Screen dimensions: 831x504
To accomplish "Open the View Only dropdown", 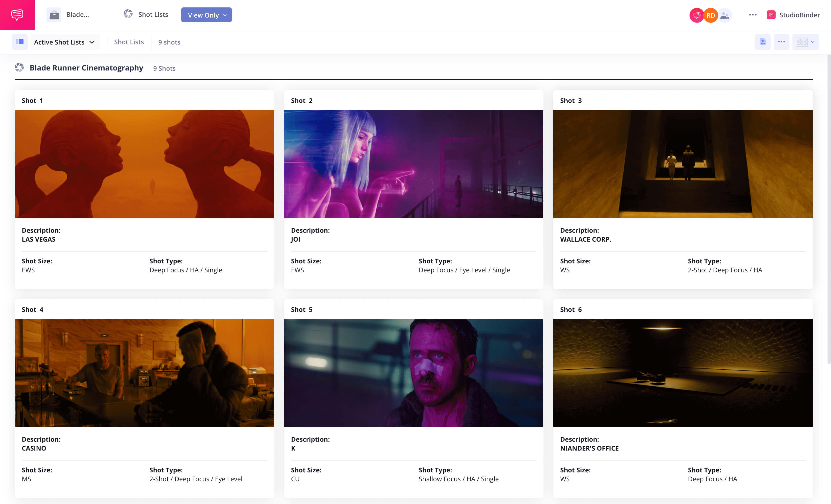I will coord(207,15).
